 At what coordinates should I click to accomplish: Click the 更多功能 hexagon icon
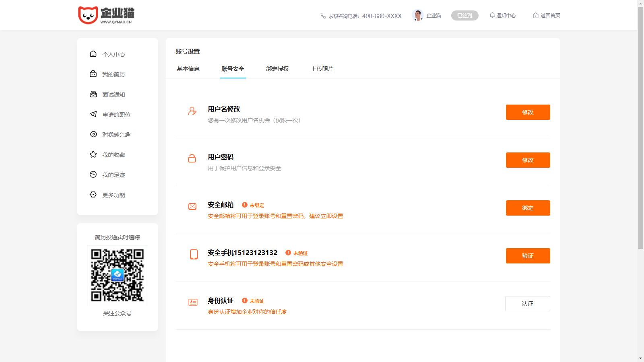pos(93,195)
